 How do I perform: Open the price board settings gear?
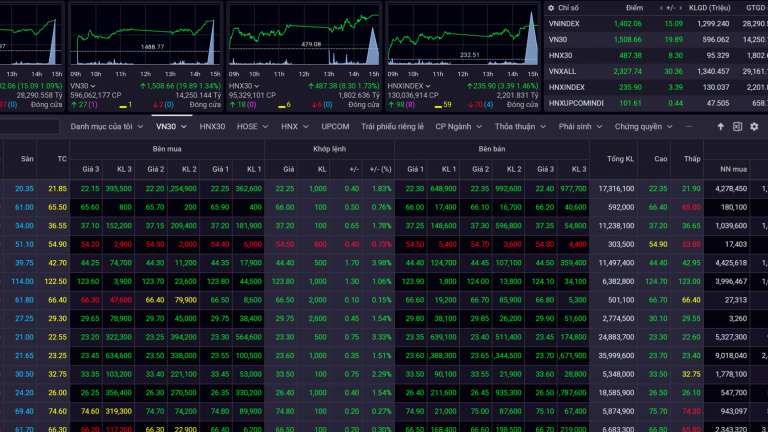click(x=754, y=126)
